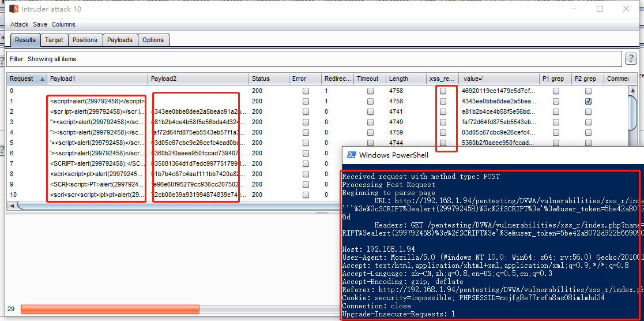Close the Intruder attack 10 window
Screen dimensions: 644x321
(x=626, y=9)
